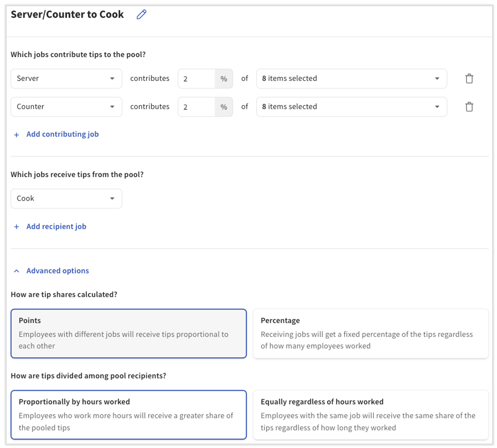This screenshot has width=497, height=448.
Task: Click the plus icon beside Add contributing job
Action: coord(16,135)
